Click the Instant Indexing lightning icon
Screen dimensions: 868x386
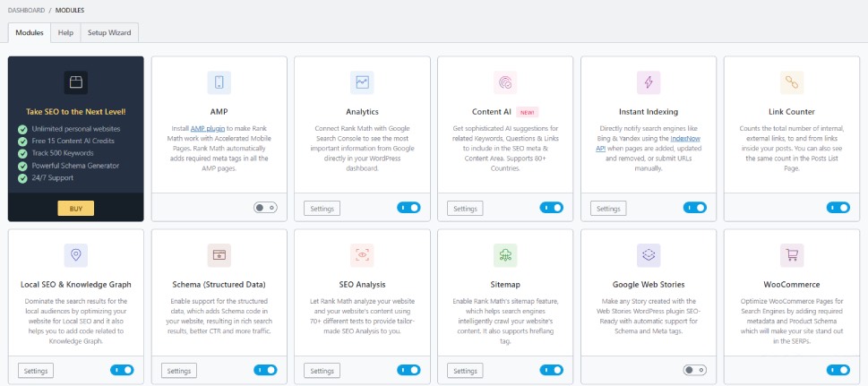[649, 82]
